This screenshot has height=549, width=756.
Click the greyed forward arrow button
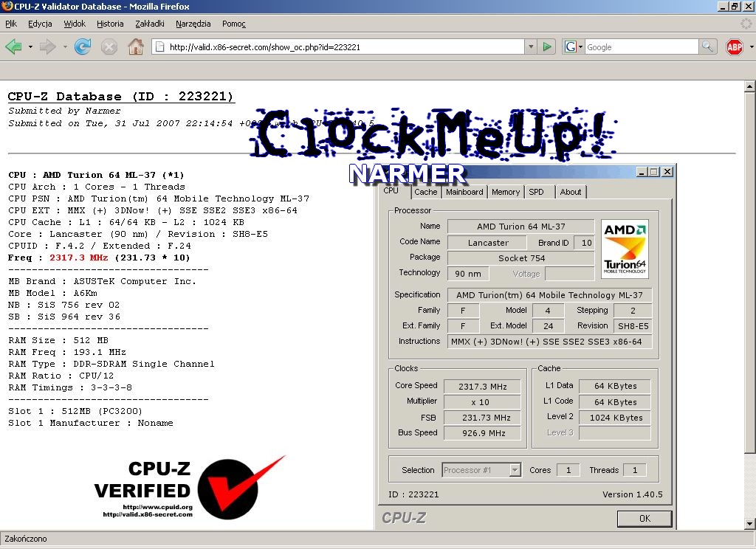pyautogui.click(x=47, y=46)
